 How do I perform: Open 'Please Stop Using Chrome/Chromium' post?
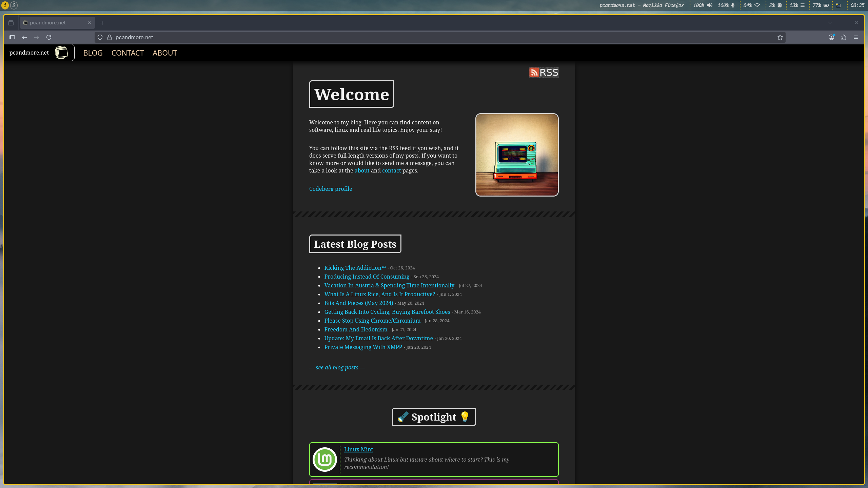point(372,321)
